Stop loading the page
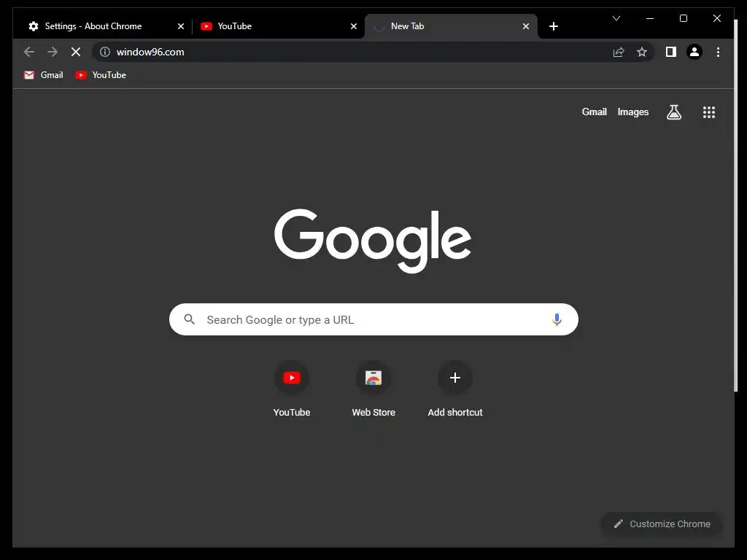This screenshot has height=560, width=747. point(76,52)
